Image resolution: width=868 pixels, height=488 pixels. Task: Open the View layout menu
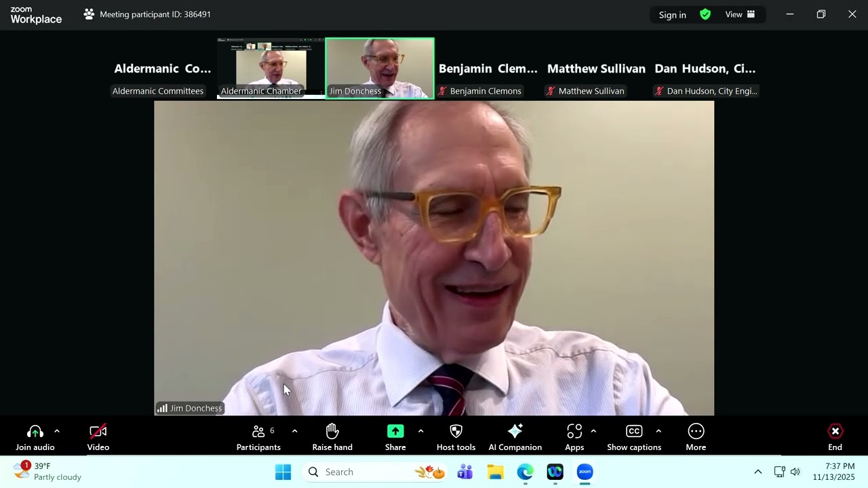pos(740,14)
